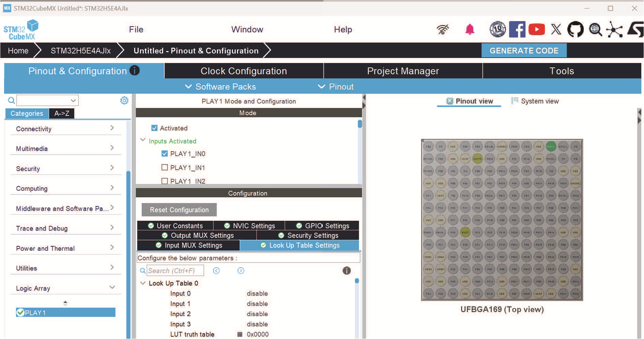The image size is (644, 339).
Task: Enable the PLAY1_IN1 input checkbox
Action: [164, 167]
